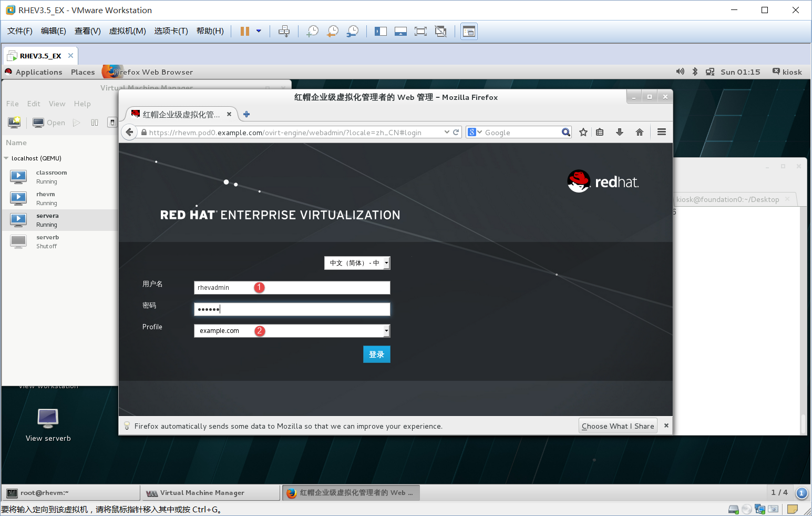812x516 pixels.
Task: Show bookmarks list icon in Firefox
Action: tap(600, 132)
